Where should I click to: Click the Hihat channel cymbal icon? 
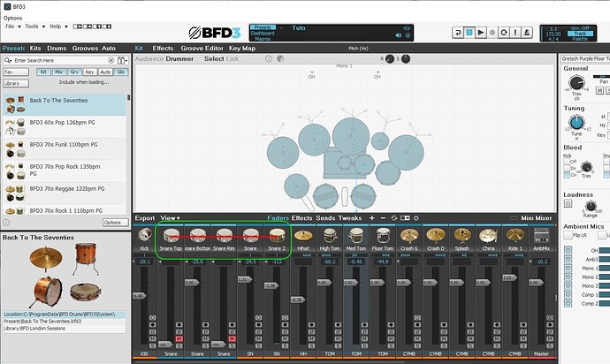pyautogui.click(x=303, y=236)
